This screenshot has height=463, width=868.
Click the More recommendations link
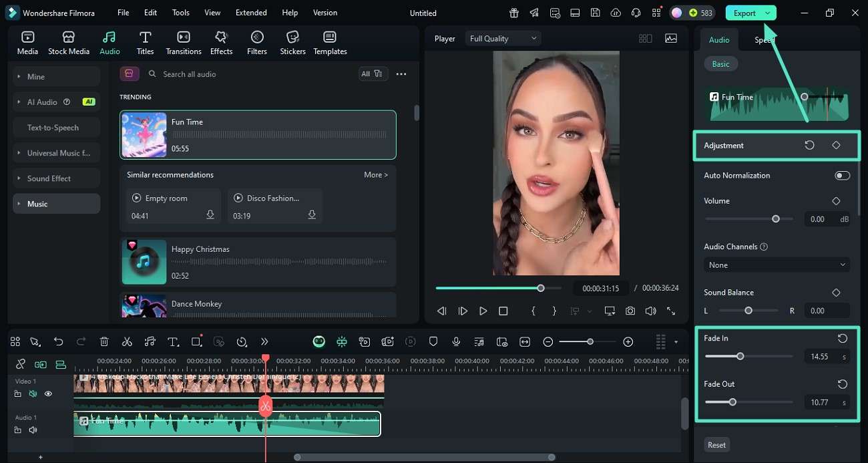(376, 175)
